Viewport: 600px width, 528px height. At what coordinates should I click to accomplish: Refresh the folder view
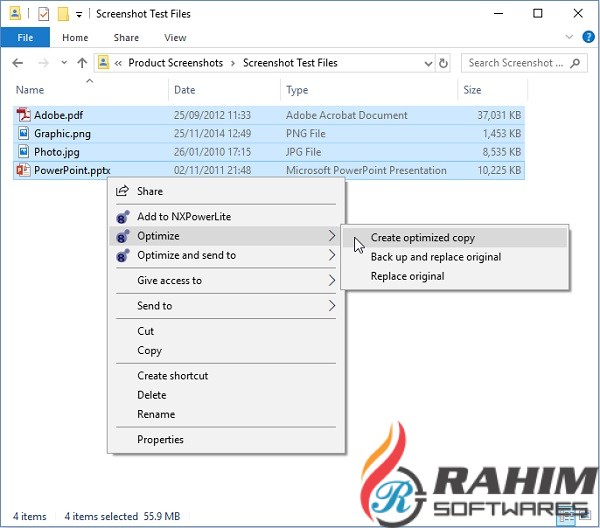443,63
